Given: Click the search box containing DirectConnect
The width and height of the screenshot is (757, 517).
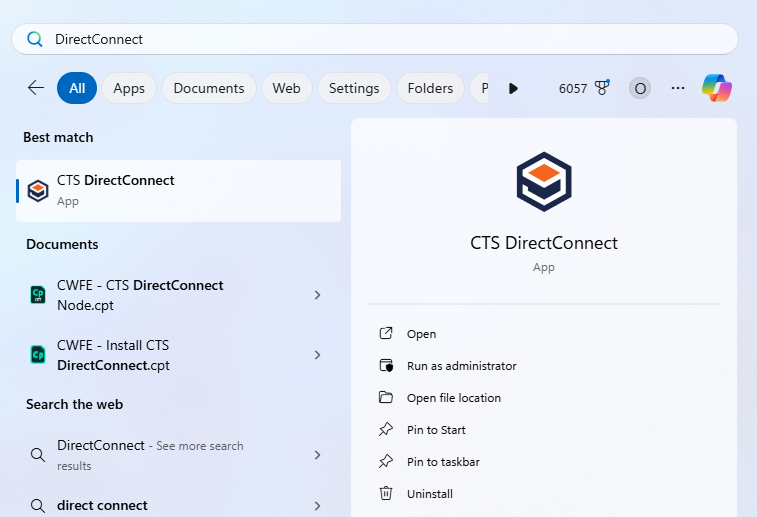Looking at the screenshot, I should coord(380,39).
